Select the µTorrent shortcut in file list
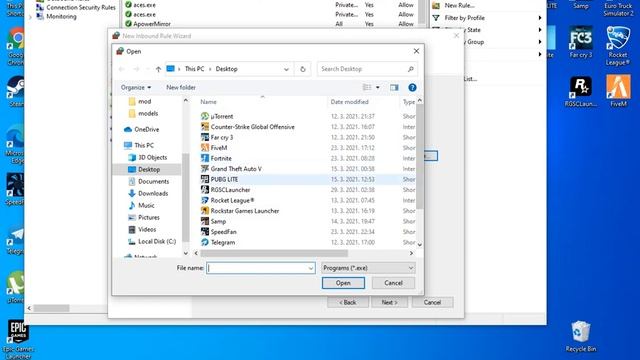The image size is (640, 360). 222,116
